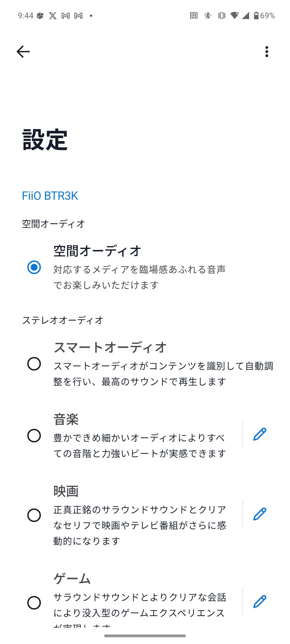Tap the battery indicator icon

256,16
